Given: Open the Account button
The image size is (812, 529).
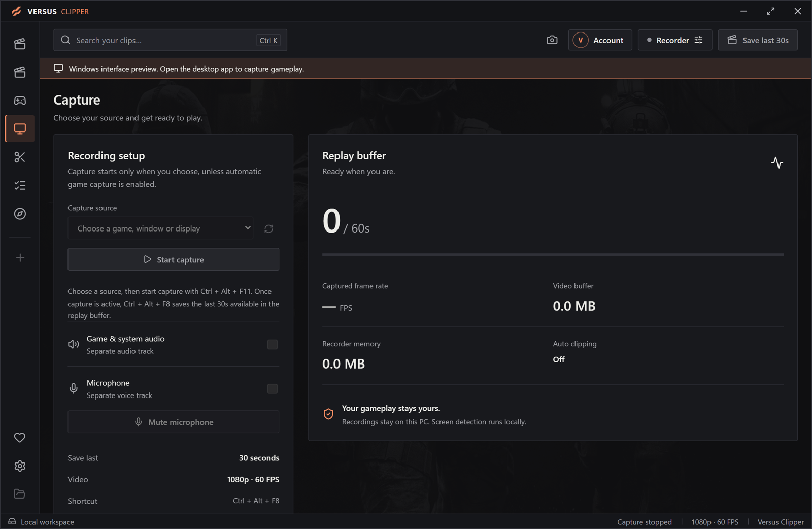Looking at the screenshot, I should point(600,40).
